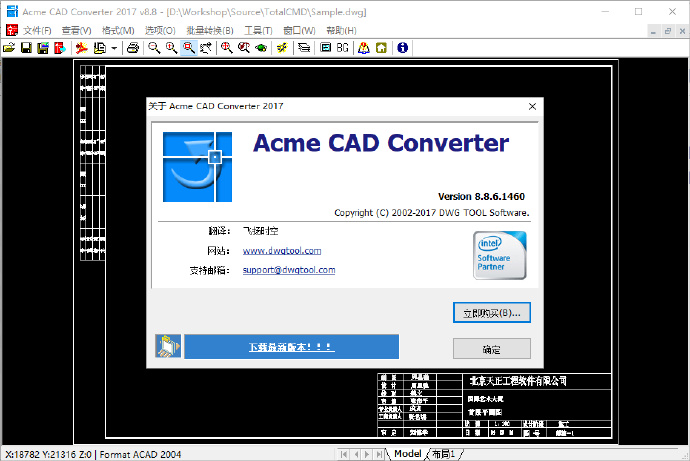
Task: Switch to the Model tab
Action: point(407,454)
